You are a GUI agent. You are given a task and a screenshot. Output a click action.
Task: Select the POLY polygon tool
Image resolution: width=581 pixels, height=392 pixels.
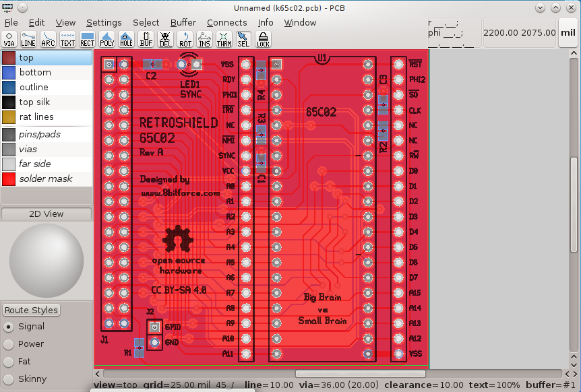coord(106,39)
